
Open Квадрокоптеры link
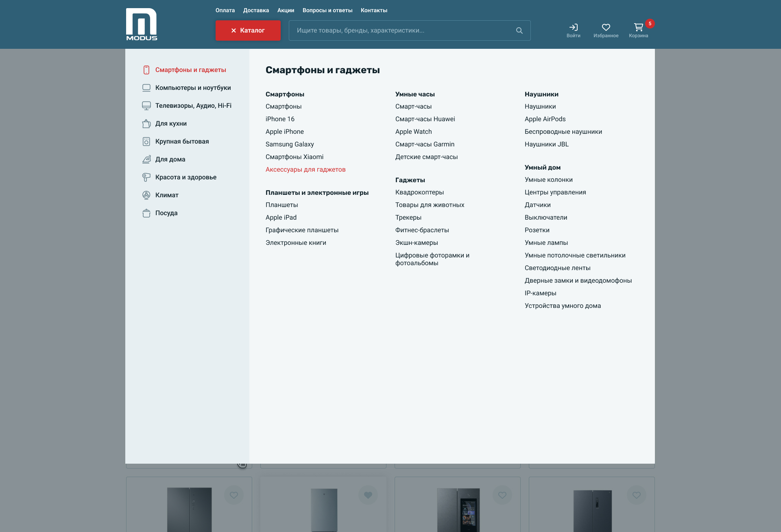tap(419, 192)
